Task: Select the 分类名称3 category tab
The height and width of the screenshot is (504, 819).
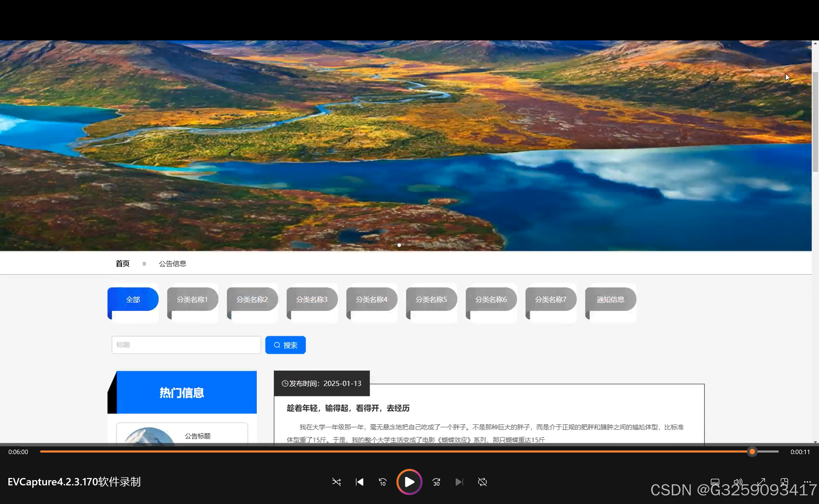Action: pos(312,299)
